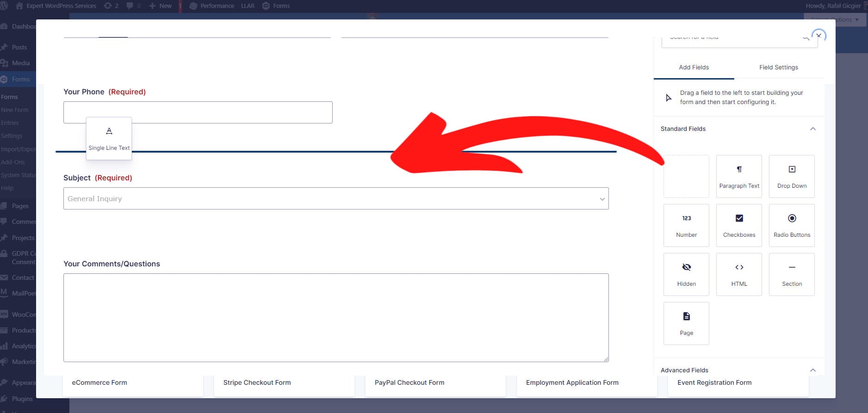Viewport: 868px width, 413px height.
Task: Select the Hidden field eye icon
Action: click(x=686, y=267)
